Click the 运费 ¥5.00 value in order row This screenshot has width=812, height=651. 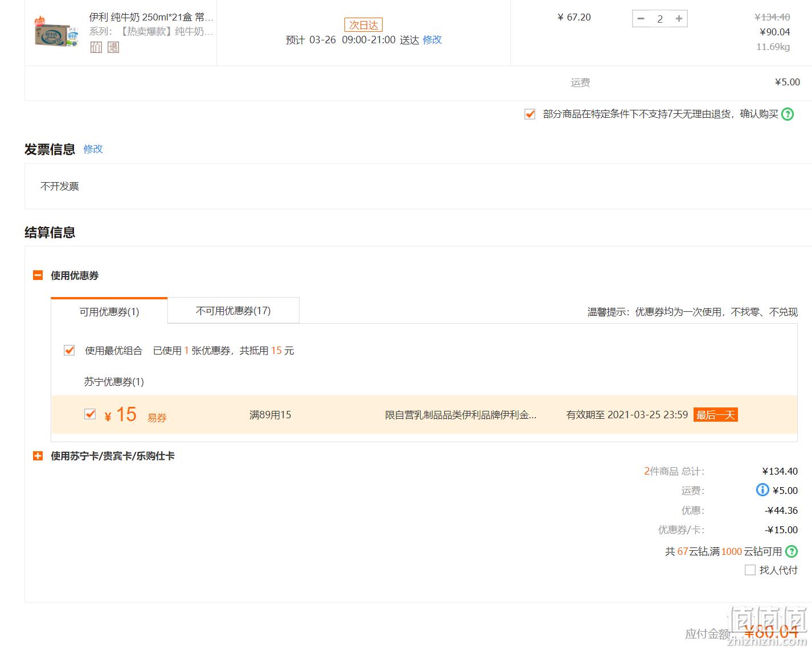tap(788, 83)
